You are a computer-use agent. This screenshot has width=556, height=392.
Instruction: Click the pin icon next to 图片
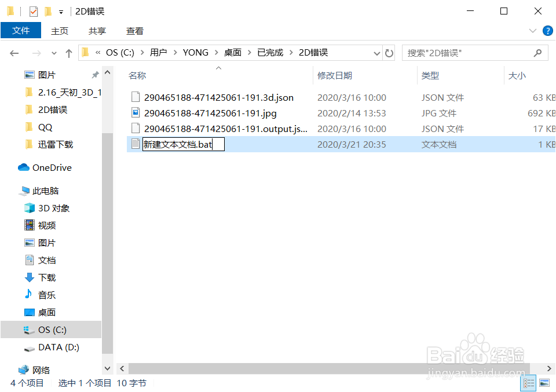click(95, 75)
